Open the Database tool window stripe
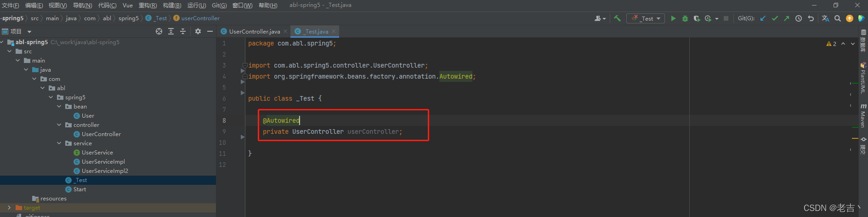The width and height of the screenshot is (868, 217). (863, 41)
